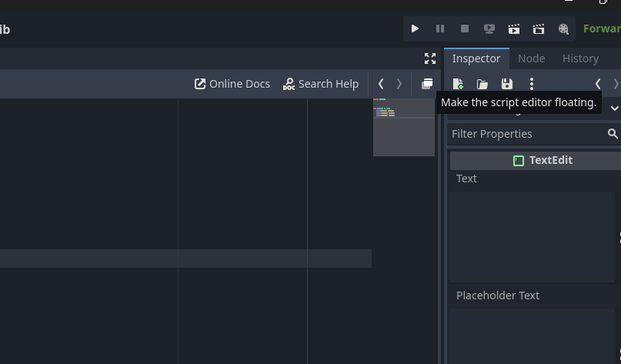Collapse the TextEdit class section
Image resolution: width=621 pixels, height=364 pixels.
(x=543, y=160)
